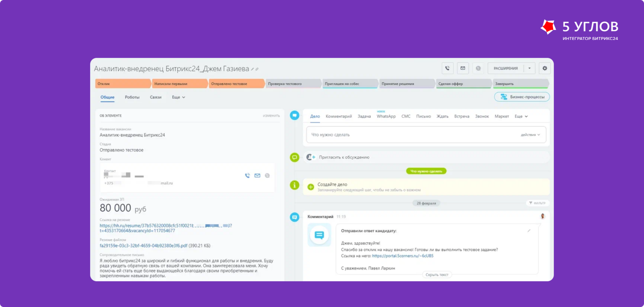Click the Завершить stage
Viewport: 644px width, 307px height.
click(520, 84)
